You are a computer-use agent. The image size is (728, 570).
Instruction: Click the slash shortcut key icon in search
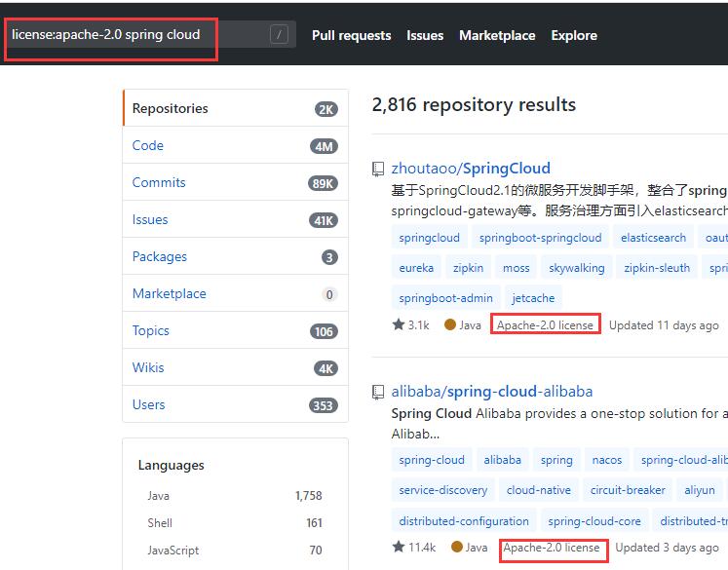279,34
